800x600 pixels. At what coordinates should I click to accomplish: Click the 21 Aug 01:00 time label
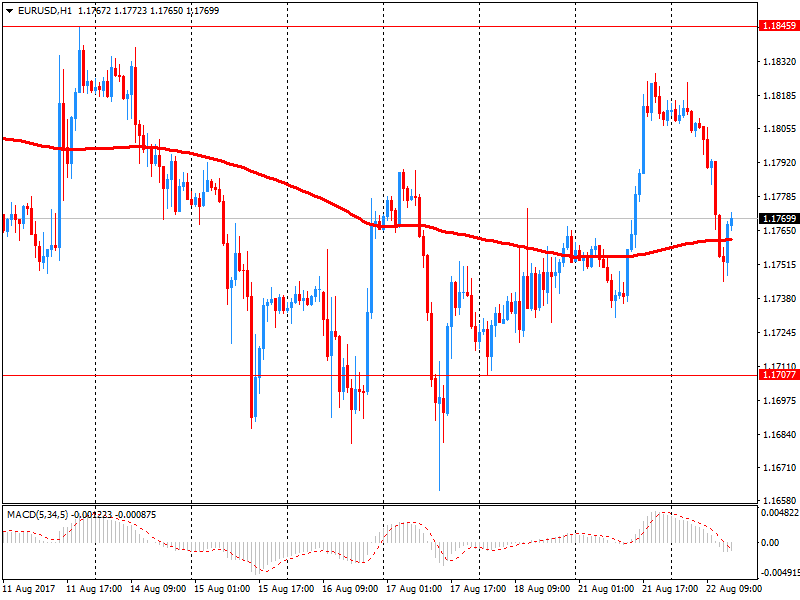[606, 589]
